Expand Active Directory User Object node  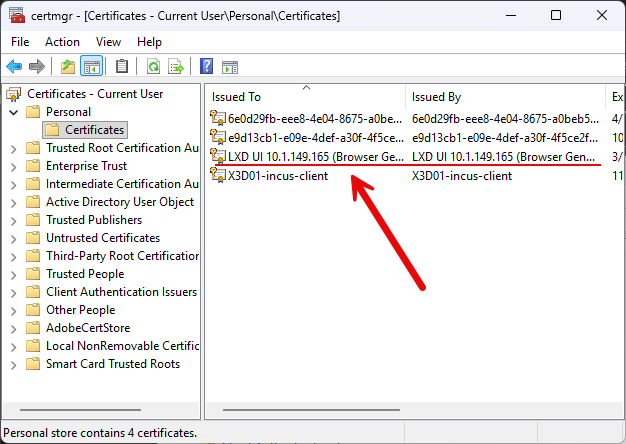click(x=14, y=203)
